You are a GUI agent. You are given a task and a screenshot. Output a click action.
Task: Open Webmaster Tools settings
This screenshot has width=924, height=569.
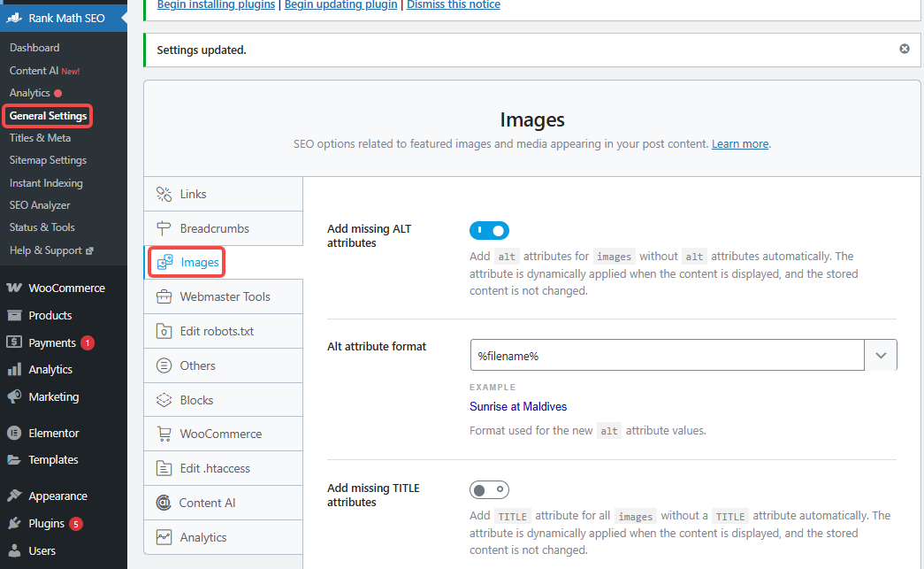pos(223,296)
